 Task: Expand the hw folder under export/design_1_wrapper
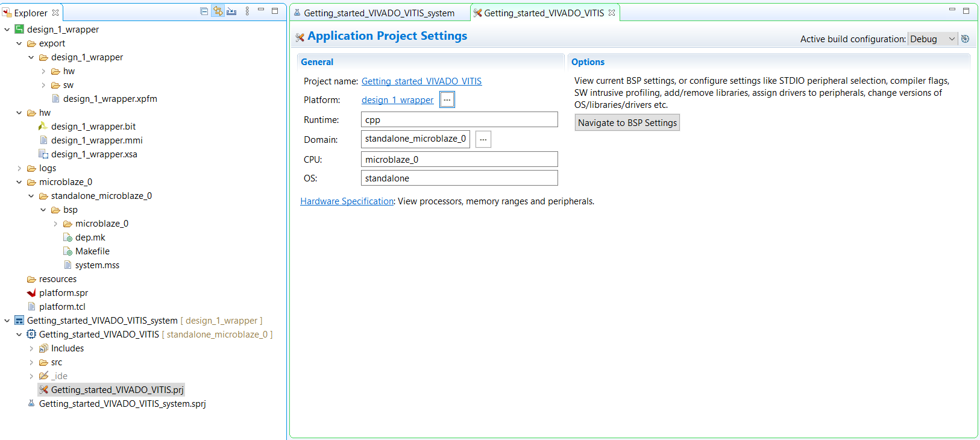(43, 71)
